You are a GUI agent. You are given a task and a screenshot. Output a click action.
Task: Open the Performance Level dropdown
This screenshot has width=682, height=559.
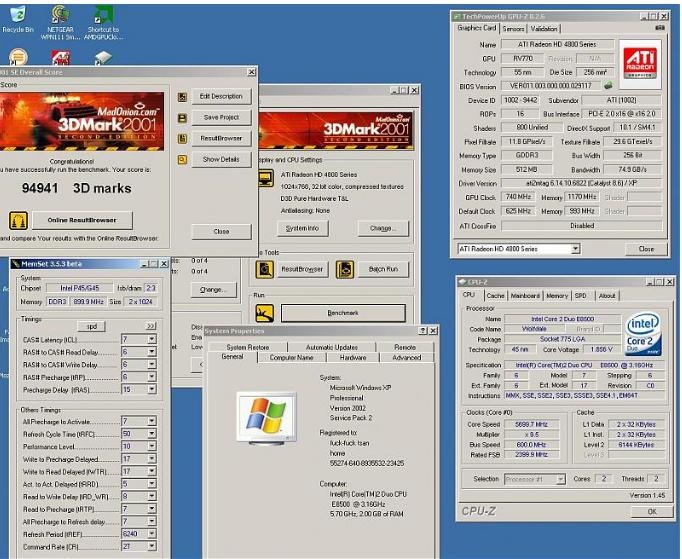(152, 446)
